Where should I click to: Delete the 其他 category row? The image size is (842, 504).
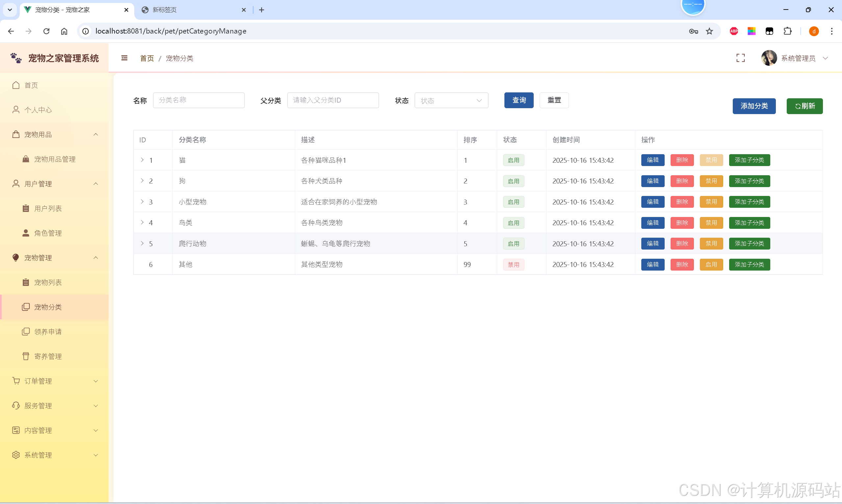pos(682,265)
